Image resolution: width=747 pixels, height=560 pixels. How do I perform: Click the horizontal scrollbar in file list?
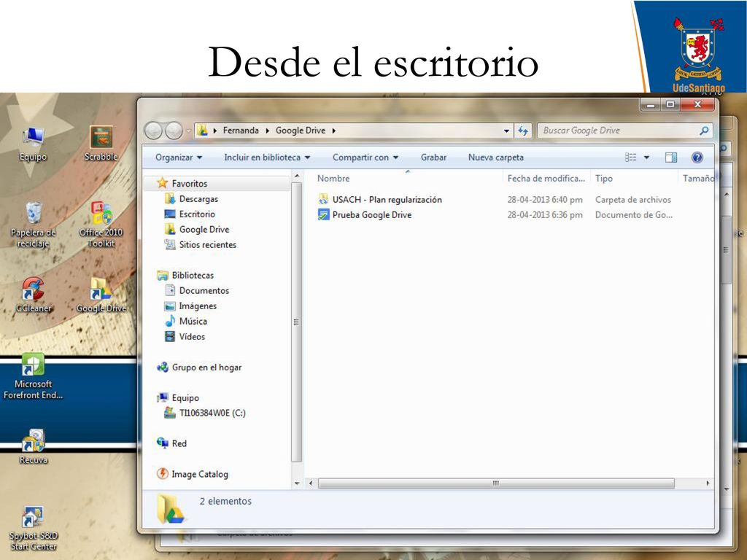click(496, 483)
